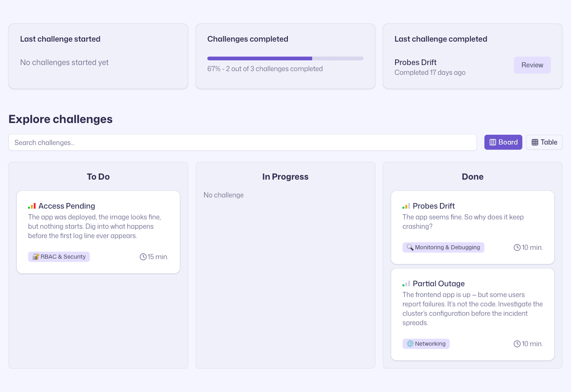Viewport: 571px width, 392px height.
Task: Click the clock icon on Probes Drift card
Action: coord(517,247)
